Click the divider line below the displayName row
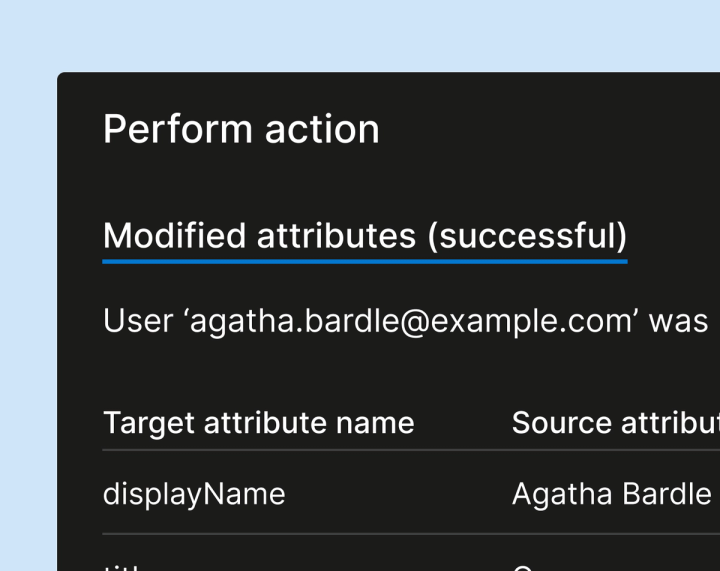This screenshot has width=720, height=571. point(400,534)
